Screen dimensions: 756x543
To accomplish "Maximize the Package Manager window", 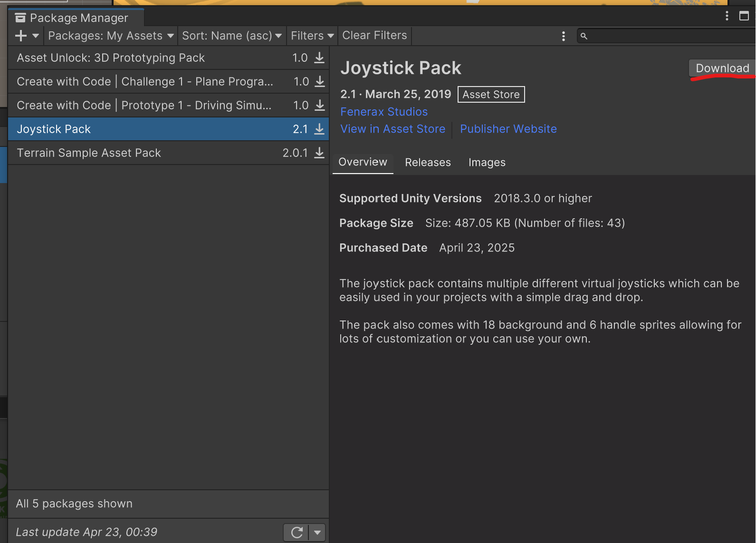I will [744, 16].
